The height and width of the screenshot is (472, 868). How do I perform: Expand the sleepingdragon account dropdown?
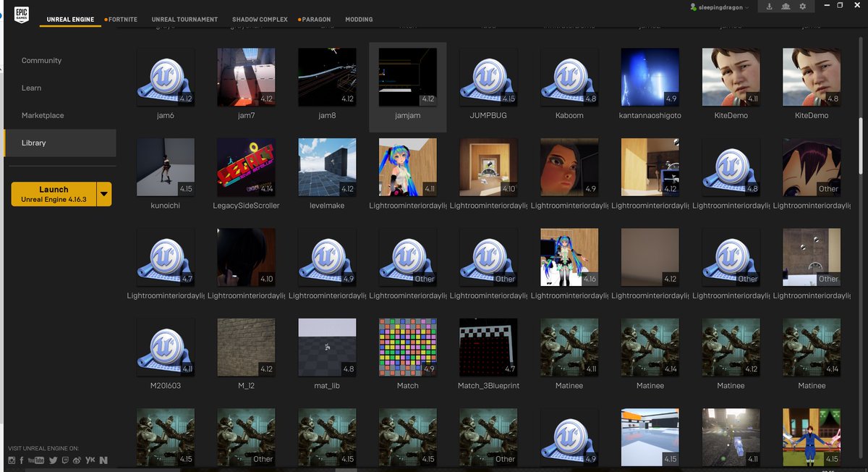point(748,7)
